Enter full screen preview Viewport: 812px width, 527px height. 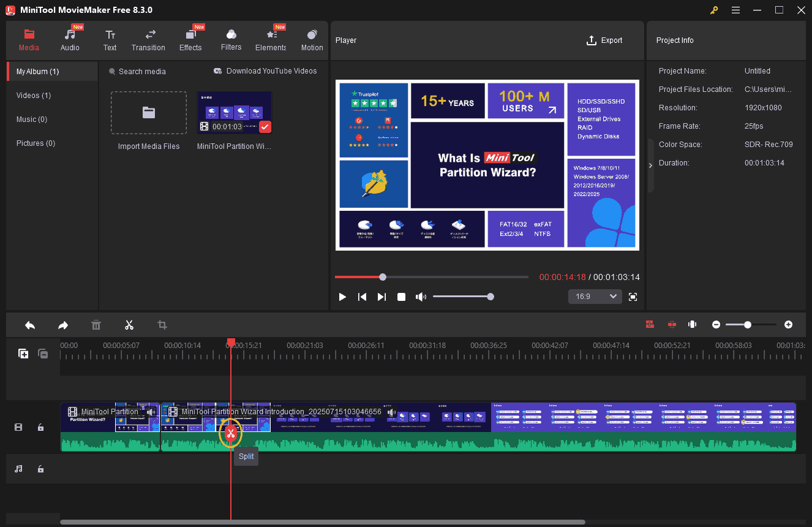(x=633, y=297)
